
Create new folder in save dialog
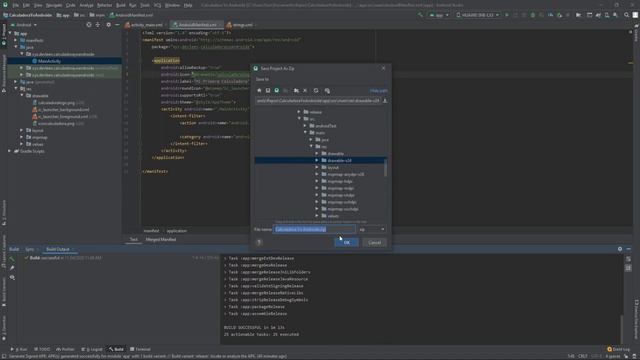pyautogui.click(x=296, y=91)
